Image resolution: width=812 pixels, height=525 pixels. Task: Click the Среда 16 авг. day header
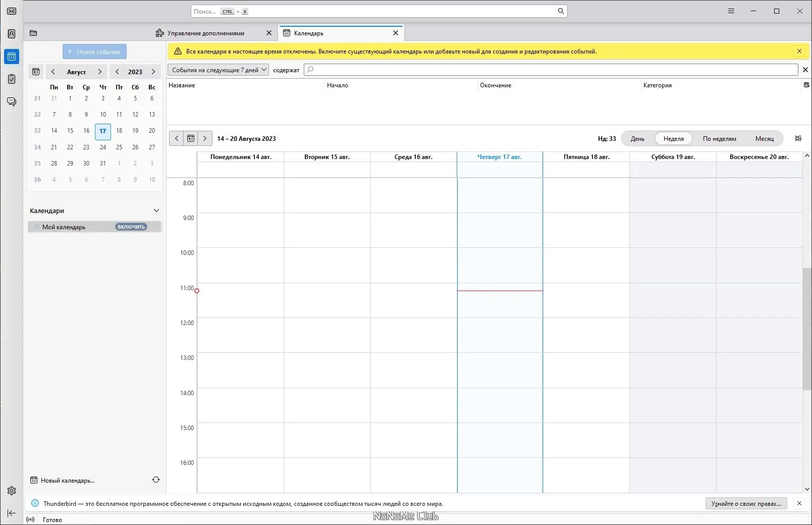pyautogui.click(x=413, y=157)
